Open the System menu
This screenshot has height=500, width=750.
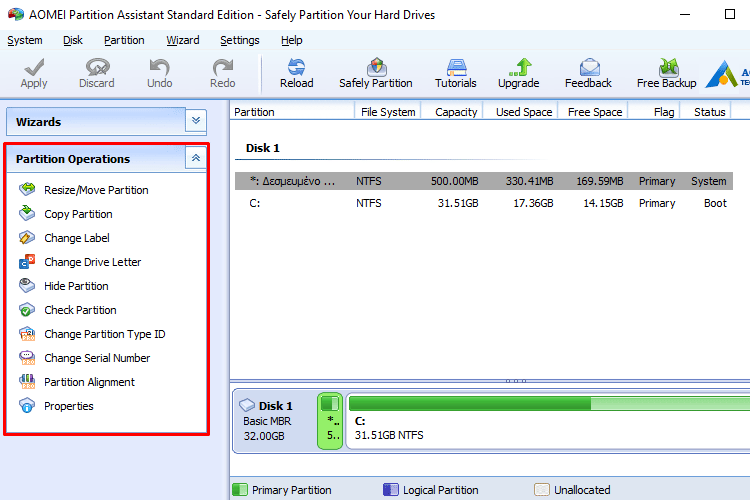click(25, 40)
